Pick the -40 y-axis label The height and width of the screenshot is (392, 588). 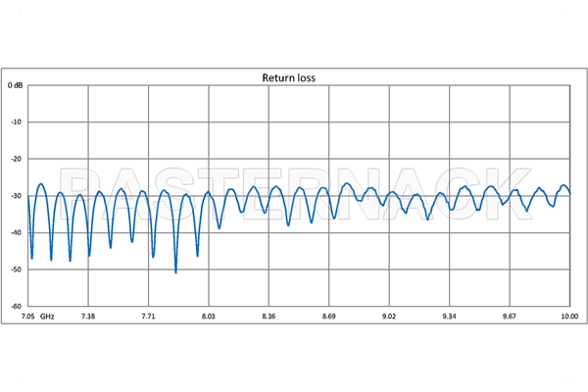tap(17, 232)
